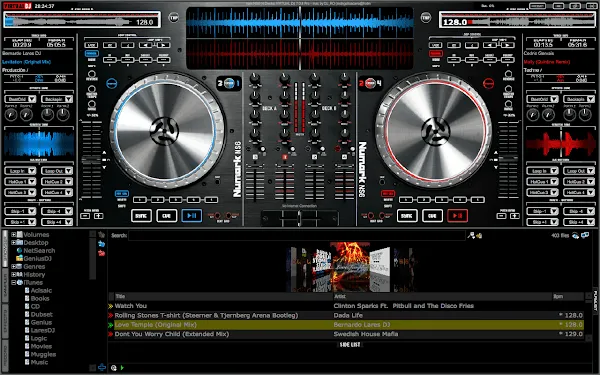Open the Playlist side tab on right edge
The height and width of the screenshot is (375, 600).
596,300
